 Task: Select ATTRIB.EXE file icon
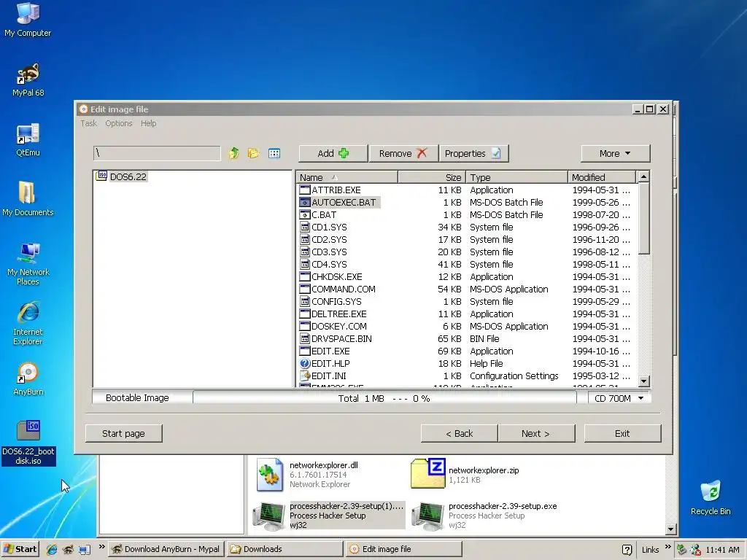coord(305,190)
